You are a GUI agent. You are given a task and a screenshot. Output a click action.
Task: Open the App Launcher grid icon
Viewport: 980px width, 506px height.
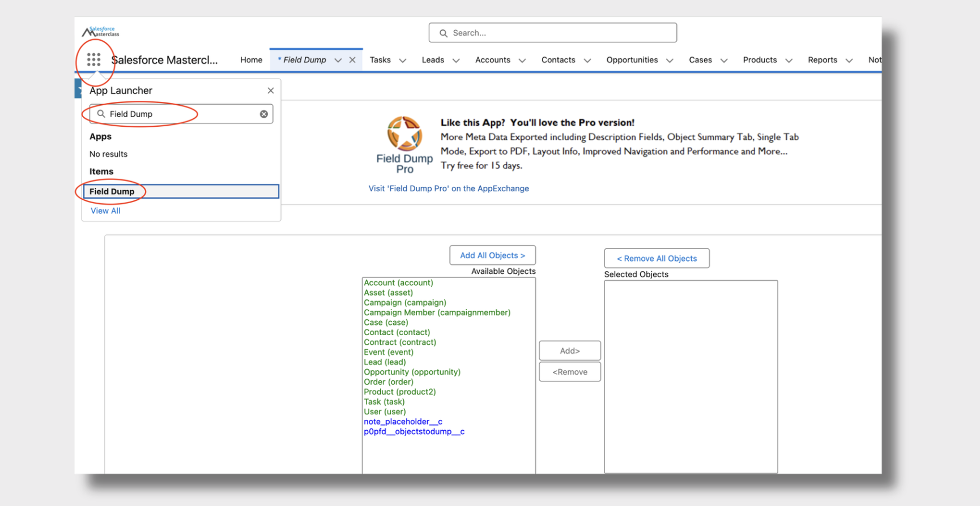93,59
